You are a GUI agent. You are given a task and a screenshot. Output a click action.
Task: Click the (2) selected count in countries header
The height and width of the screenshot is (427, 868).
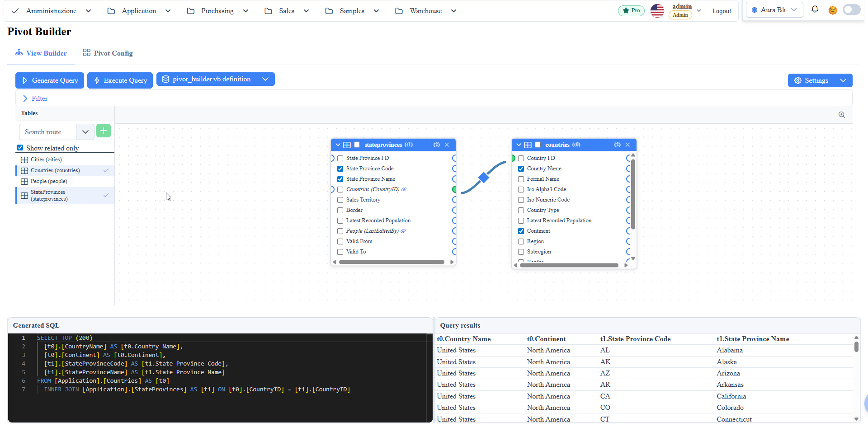click(618, 145)
